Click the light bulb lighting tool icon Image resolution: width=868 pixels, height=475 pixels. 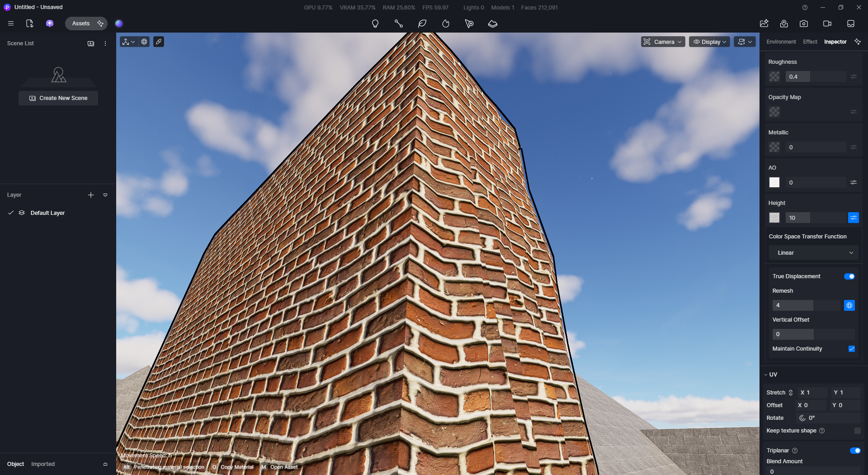(375, 24)
